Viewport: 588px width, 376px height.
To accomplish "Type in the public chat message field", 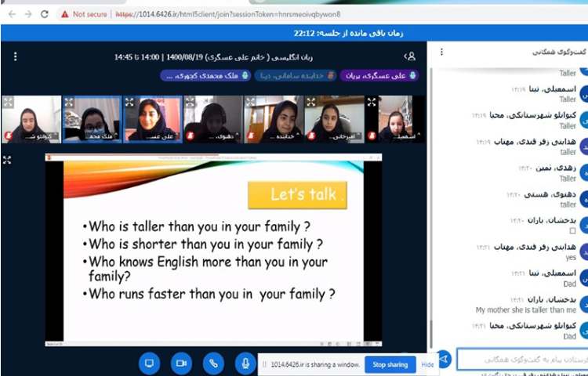I will click(x=521, y=360).
